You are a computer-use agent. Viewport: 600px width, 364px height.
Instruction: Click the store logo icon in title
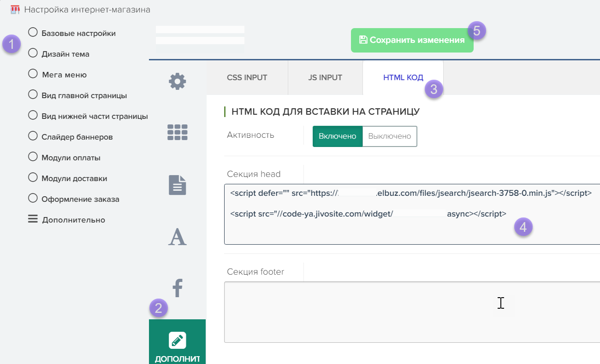pos(15,9)
